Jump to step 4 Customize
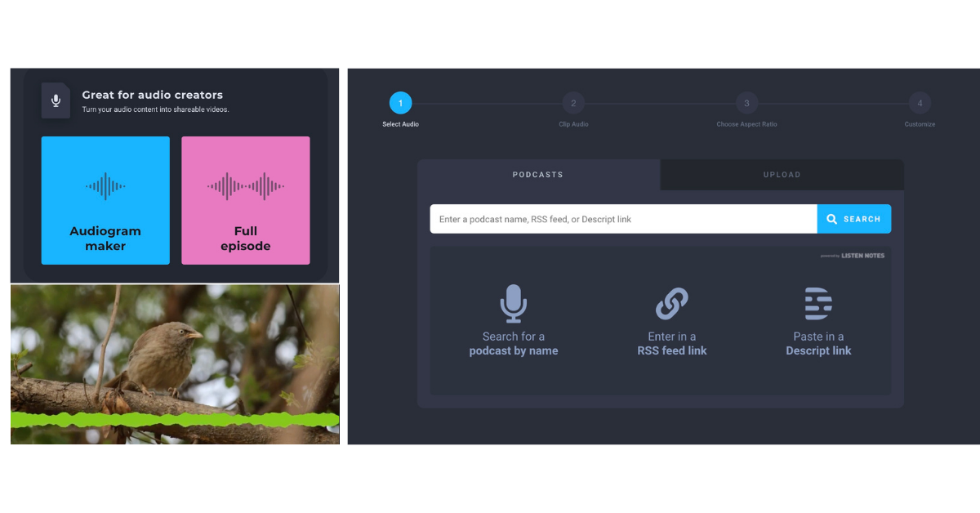Image resolution: width=980 pixels, height=513 pixels. click(920, 103)
